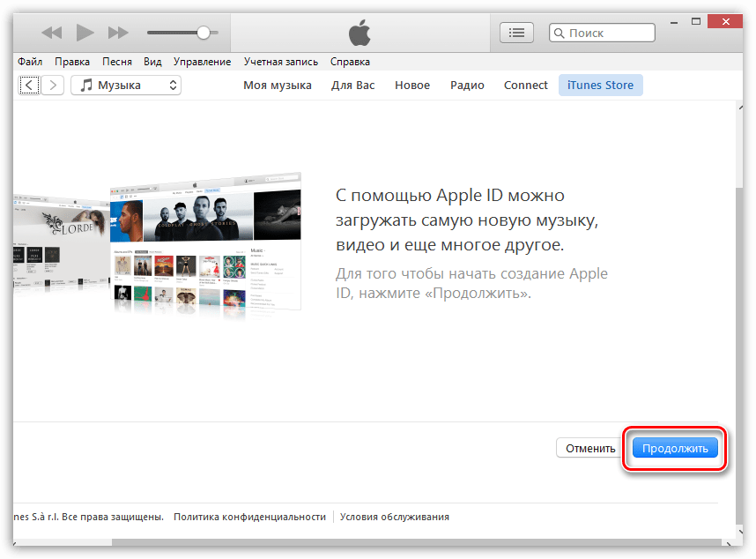Click the Продолжить button
The image size is (756, 559).
coord(675,448)
